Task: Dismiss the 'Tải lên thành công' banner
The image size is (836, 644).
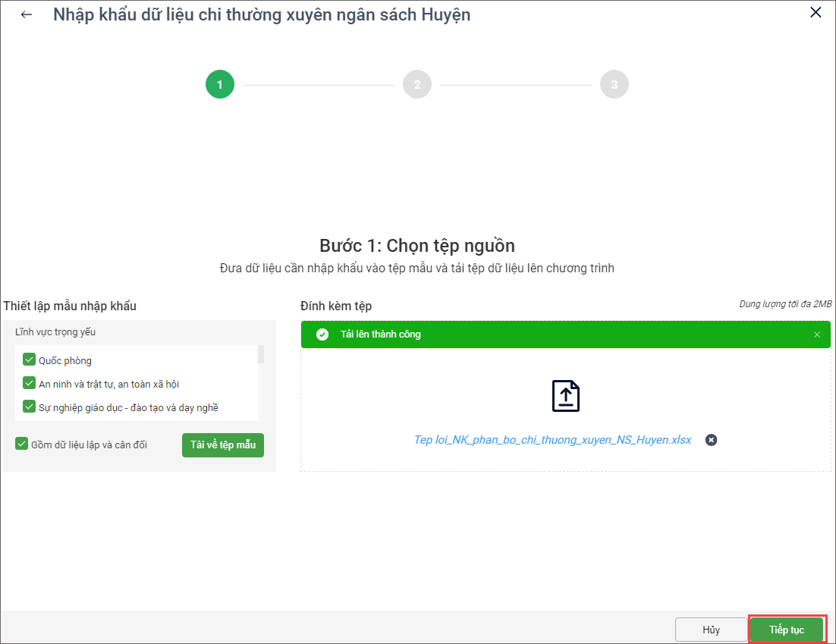Action: tap(817, 335)
